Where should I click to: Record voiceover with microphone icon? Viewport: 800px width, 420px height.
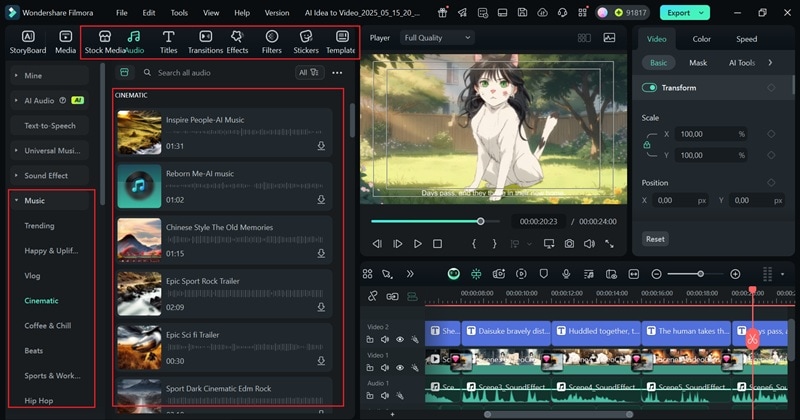pos(566,274)
